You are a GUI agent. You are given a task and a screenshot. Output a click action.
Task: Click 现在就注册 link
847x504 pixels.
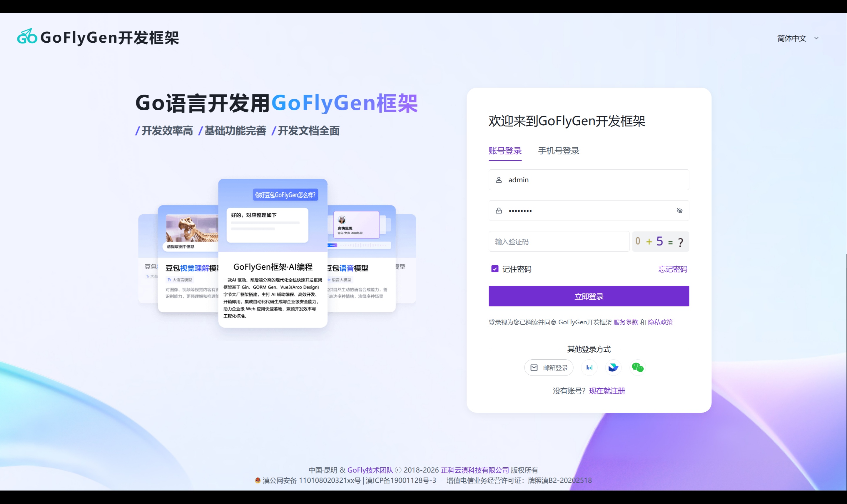[607, 391]
